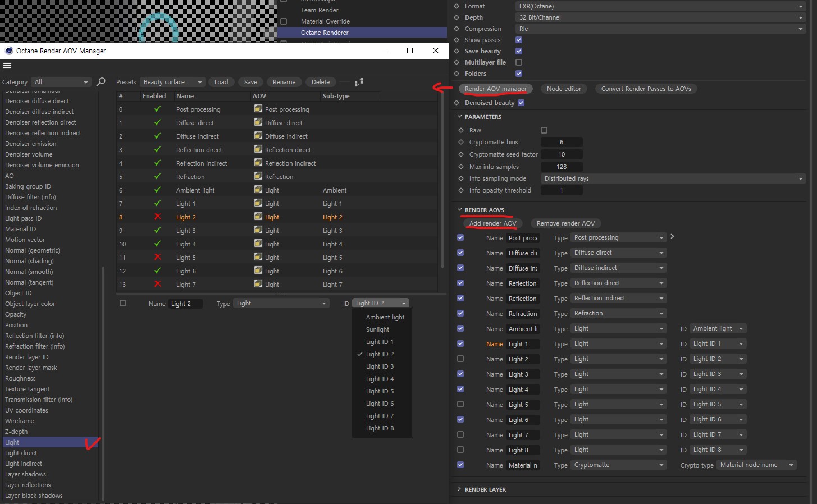Open the Category dropdown set to All

(61, 82)
